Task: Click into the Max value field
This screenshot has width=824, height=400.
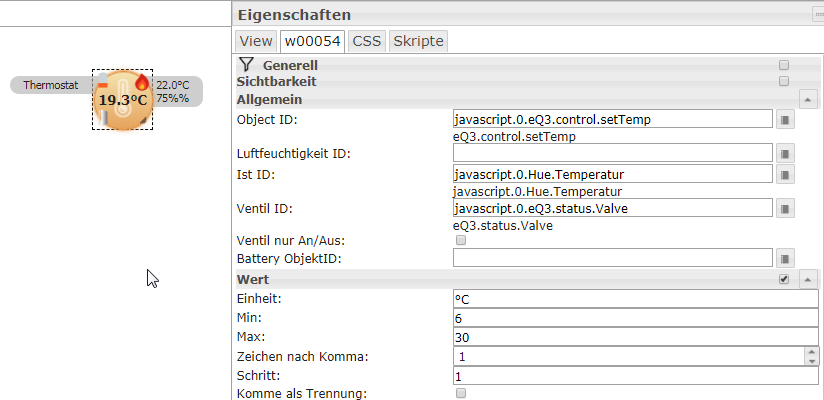Action: coord(635,337)
